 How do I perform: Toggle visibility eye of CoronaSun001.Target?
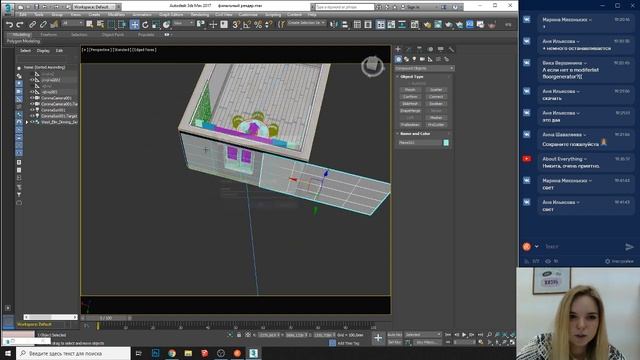click(32, 116)
